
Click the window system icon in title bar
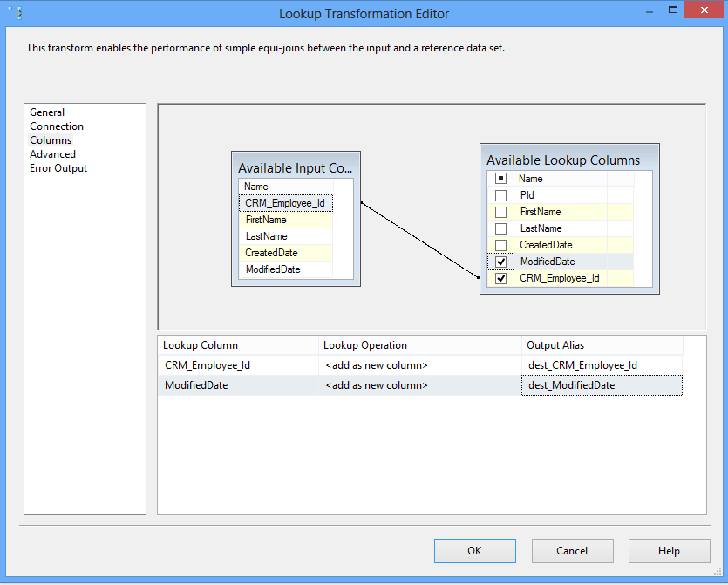(x=16, y=13)
